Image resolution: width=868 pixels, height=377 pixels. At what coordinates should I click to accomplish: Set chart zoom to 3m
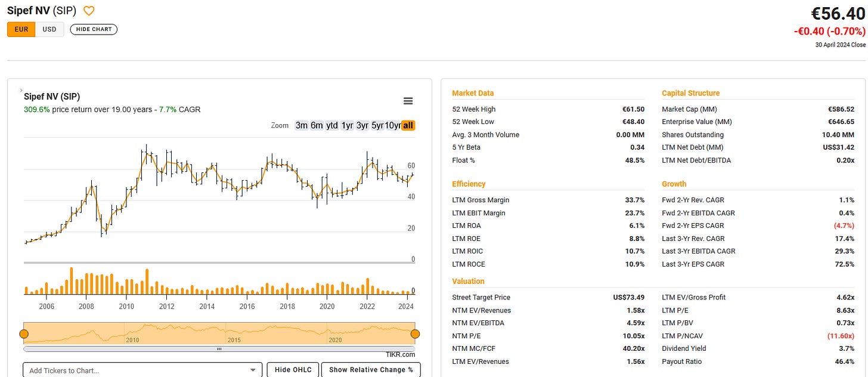[302, 125]
